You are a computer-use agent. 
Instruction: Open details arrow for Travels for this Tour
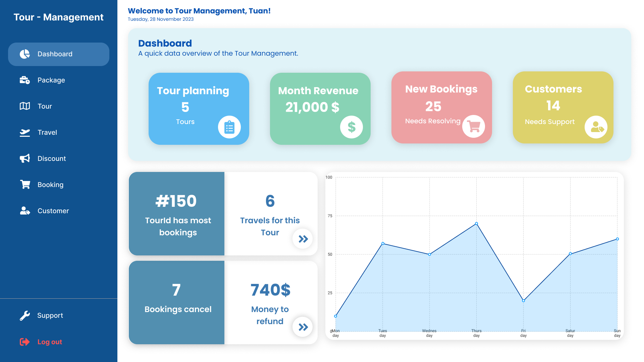coord(303,239)
